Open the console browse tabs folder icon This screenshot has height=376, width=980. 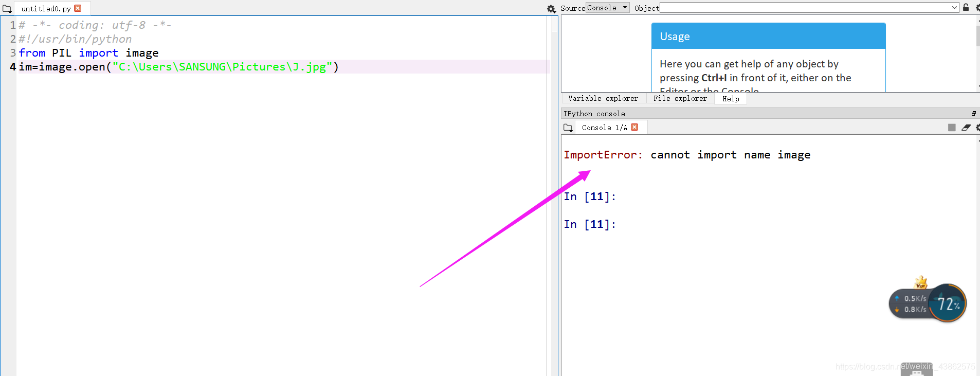568,128
